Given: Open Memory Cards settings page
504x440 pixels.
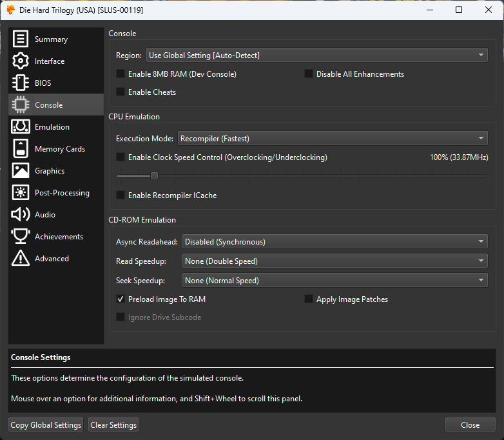Looking at the screenshot, I should [x=56, y=148].
